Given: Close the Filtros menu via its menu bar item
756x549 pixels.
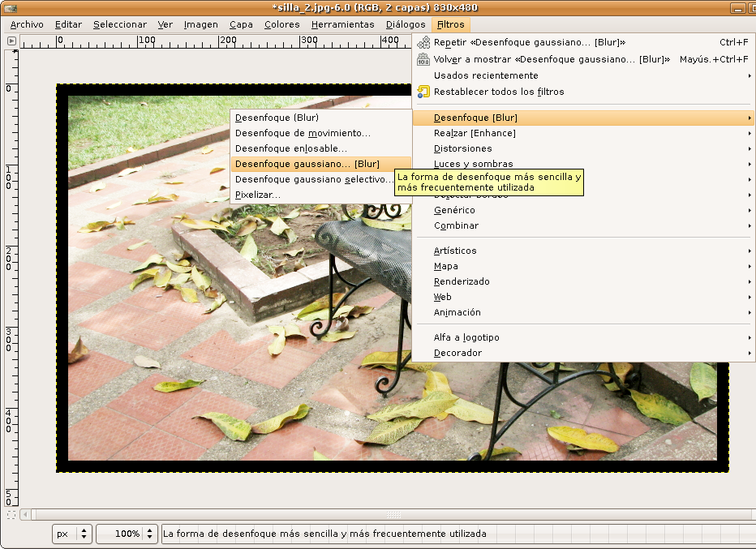Looking at the screenshot, I should click(x=451, y=24).
